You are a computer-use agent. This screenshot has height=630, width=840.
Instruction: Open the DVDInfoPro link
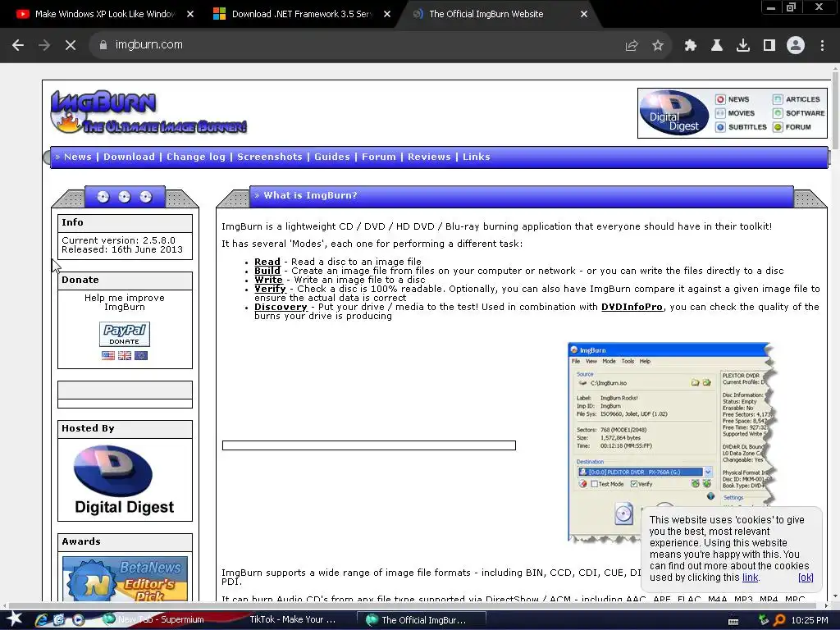pos(632,307)
